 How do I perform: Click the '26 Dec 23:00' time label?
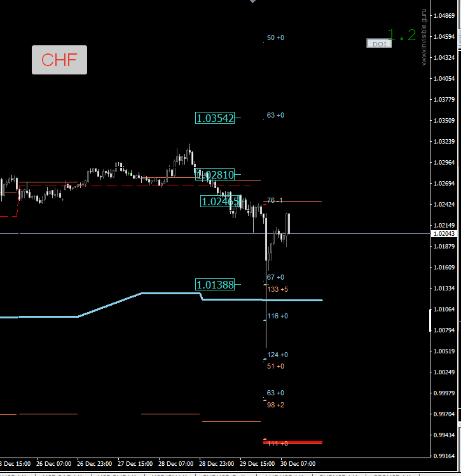tap(95, 464)
